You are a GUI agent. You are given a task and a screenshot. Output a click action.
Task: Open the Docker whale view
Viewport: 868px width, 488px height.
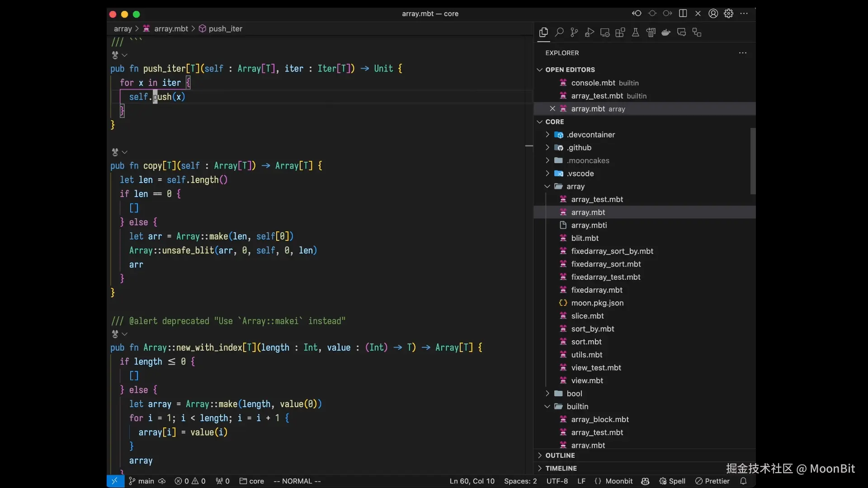666,33
